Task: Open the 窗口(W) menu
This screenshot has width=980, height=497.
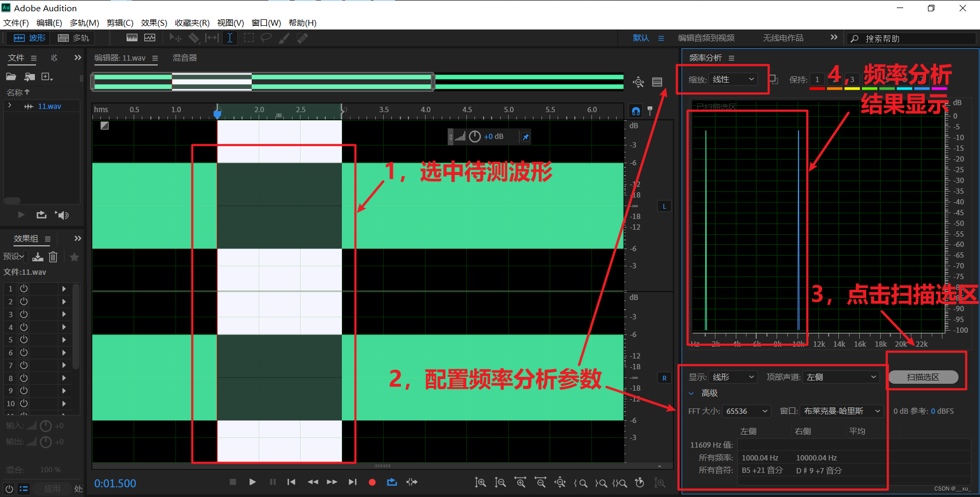Action: [x=266, y=23]
